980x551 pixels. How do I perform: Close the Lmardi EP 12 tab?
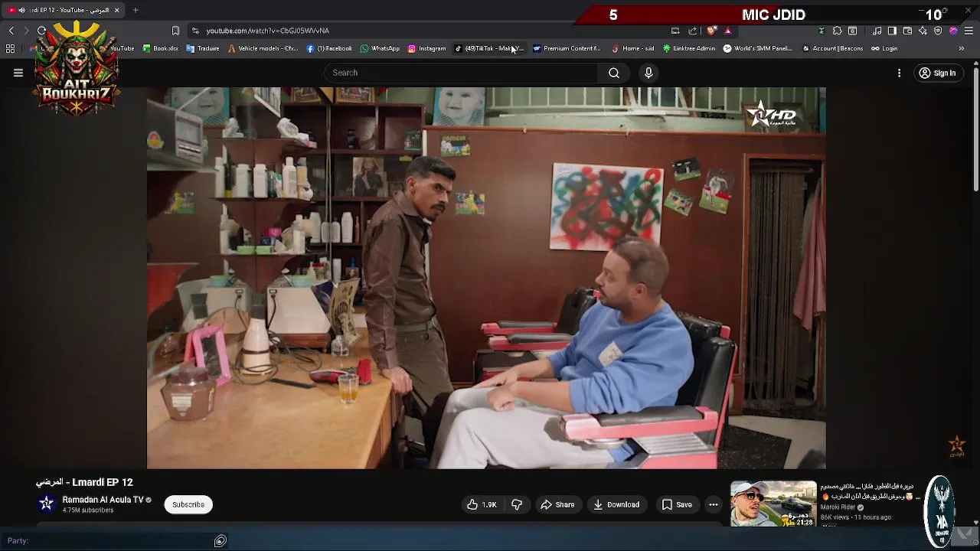click(116, 10)
